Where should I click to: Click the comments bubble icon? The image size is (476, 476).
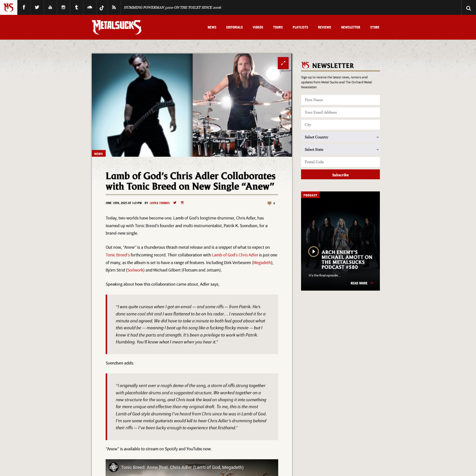pos(270,203)
